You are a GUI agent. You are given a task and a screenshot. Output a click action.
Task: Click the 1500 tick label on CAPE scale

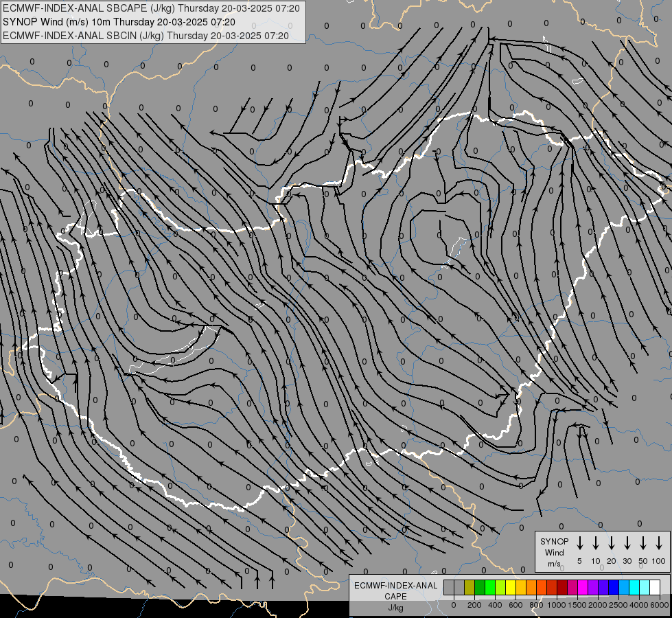577,605
